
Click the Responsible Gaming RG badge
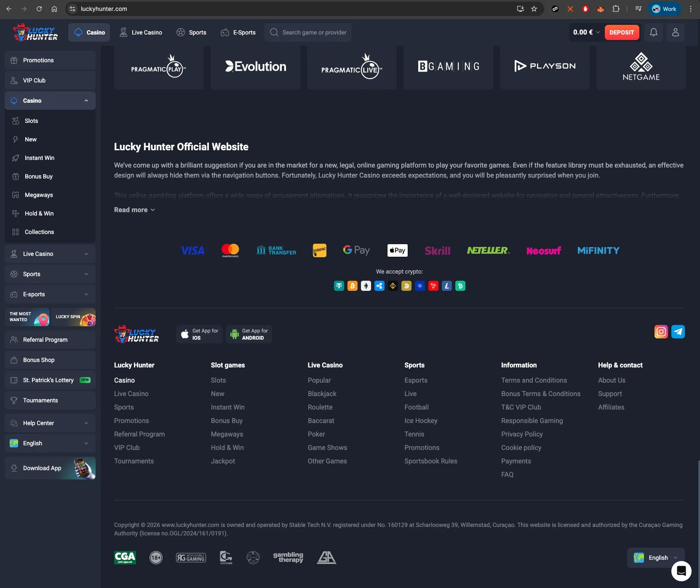point(191,558)
